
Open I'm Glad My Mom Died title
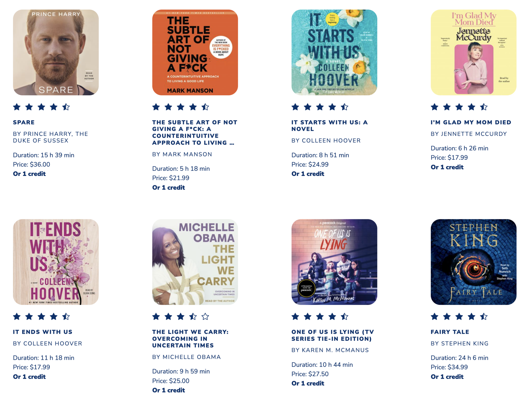(471, 122)
